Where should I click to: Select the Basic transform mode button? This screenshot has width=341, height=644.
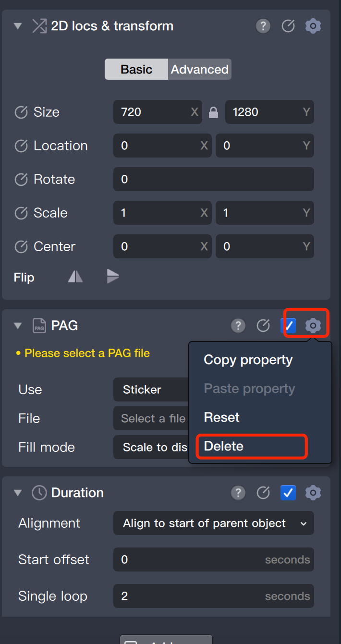tap(136, 70)
